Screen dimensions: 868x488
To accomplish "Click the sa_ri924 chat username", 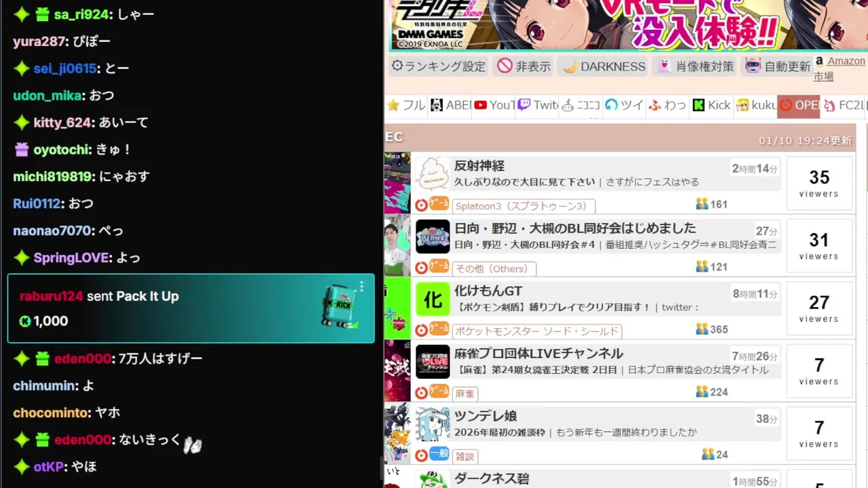I will [82, 14].
